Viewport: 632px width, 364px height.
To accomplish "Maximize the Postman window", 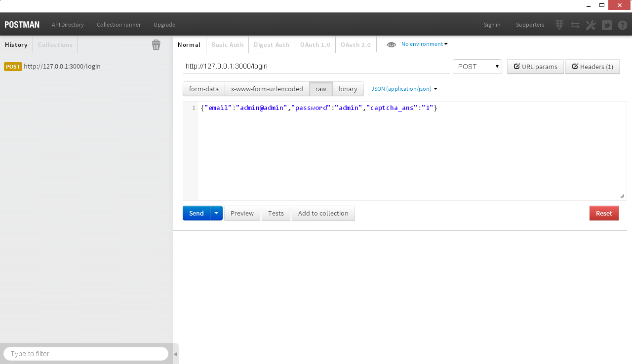I will [x=602, y=5].
